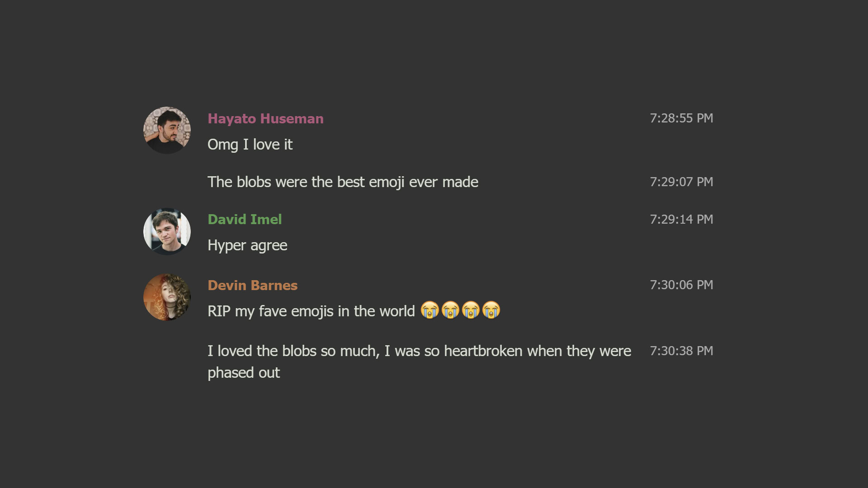The height and width of the screenshot is (488, 868).
Task: Click the name Devin Barnes
Action: point(252,285)
